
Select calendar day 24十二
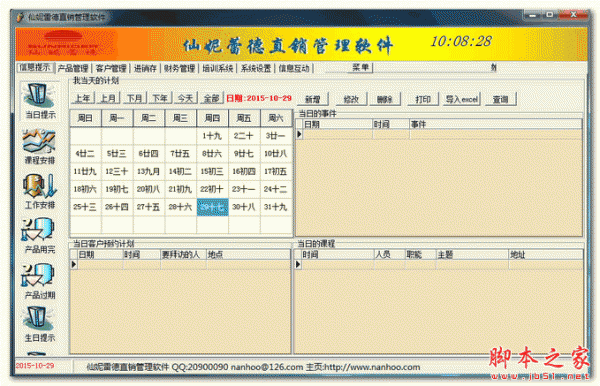point(276,189)
